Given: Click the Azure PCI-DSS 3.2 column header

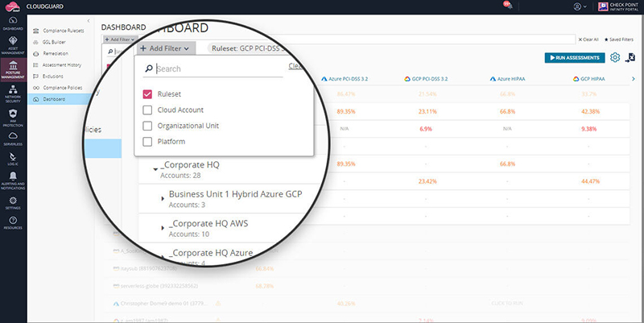Looking at the screenshot, I should tap(344, 79).
